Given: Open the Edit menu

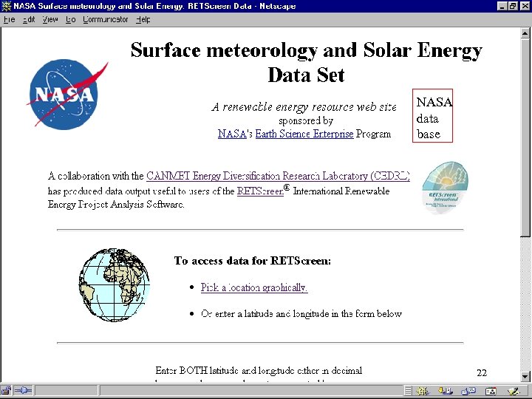Looking at the screenshot, I should (29, 20).
